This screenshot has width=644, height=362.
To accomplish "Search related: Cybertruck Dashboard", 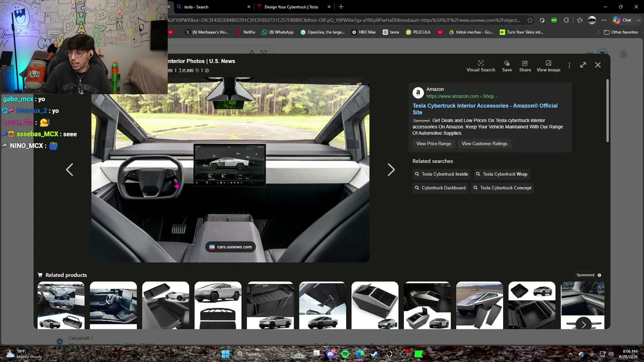I will tap(440, 188).
